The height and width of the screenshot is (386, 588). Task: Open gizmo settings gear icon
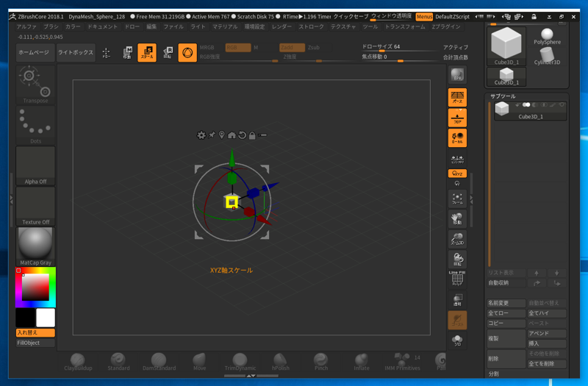pyautogui.click(x=201, y=135)
